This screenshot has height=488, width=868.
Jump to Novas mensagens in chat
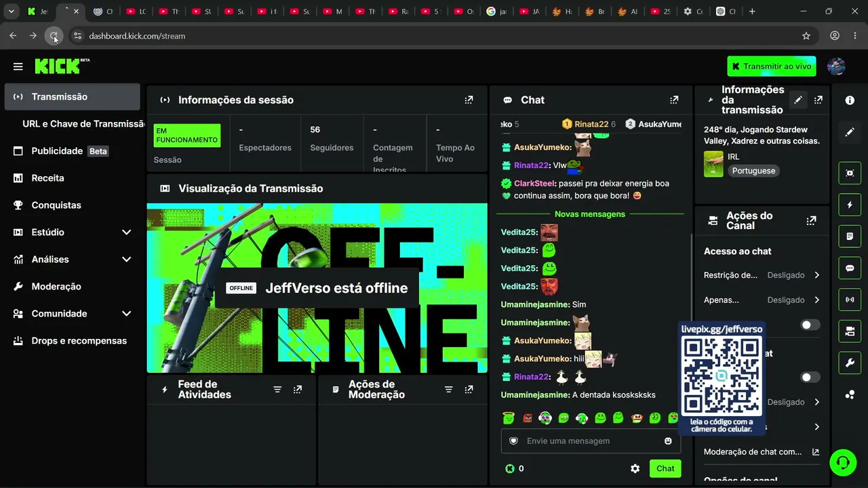coord(590,214)
